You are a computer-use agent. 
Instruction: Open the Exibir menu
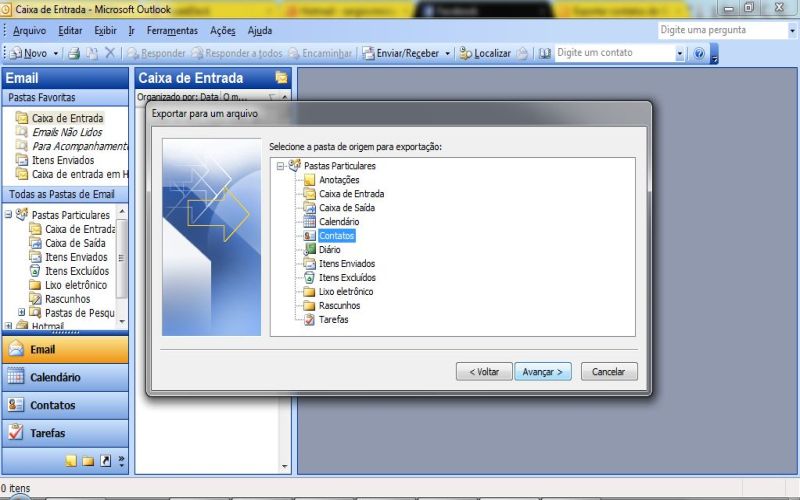point(105,31)
